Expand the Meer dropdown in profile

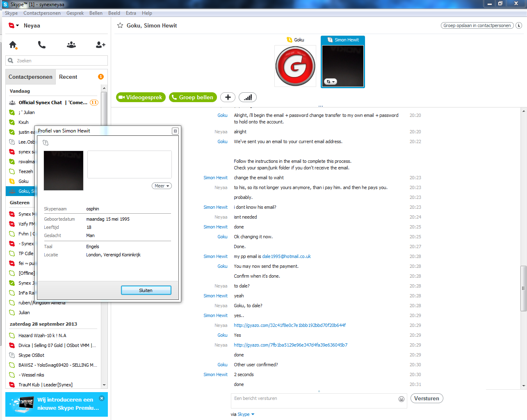(162, 186)
